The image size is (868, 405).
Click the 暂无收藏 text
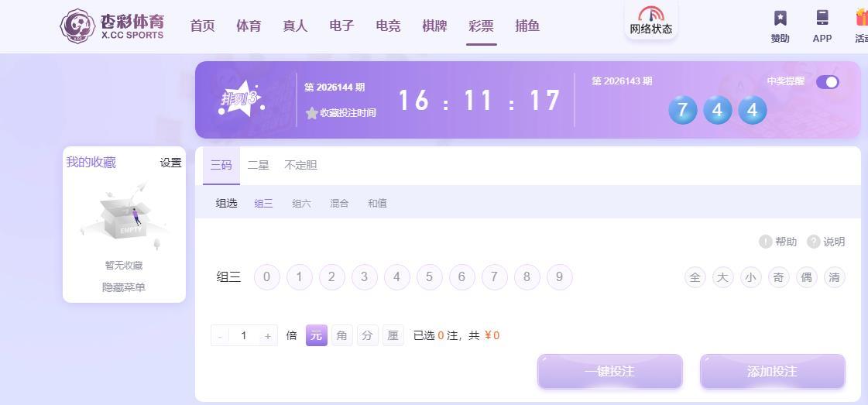coord(124,266)
